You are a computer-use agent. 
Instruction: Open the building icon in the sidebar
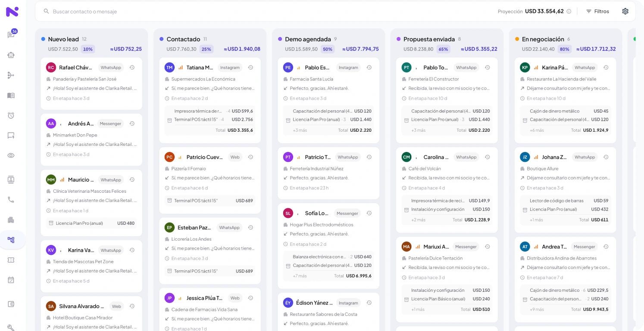click(x=11, y=220)
